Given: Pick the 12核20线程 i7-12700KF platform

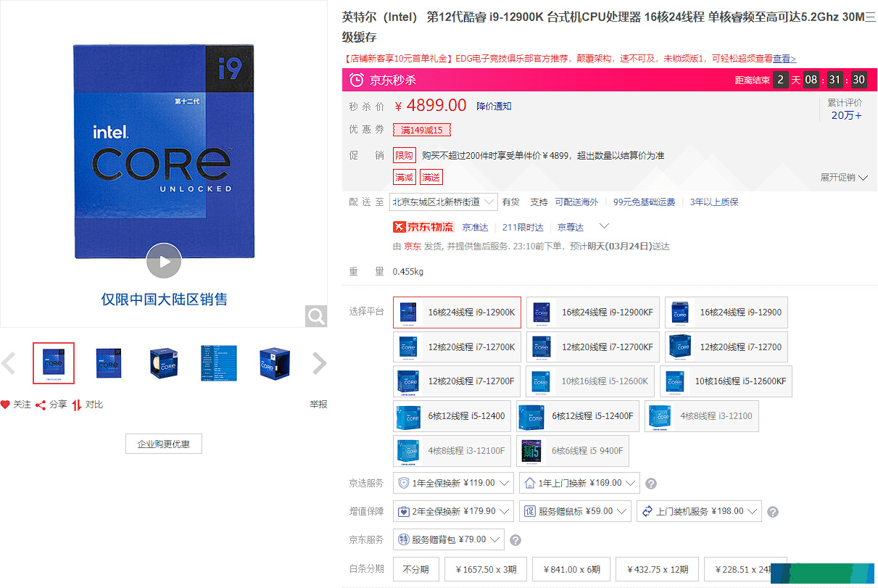Looking at the screenshot, I should tap(593, 347).
